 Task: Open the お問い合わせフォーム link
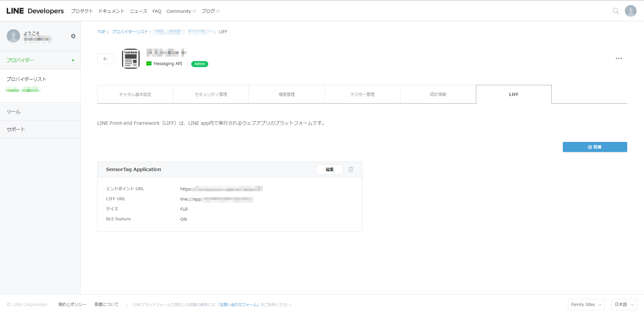pos(238,305)
